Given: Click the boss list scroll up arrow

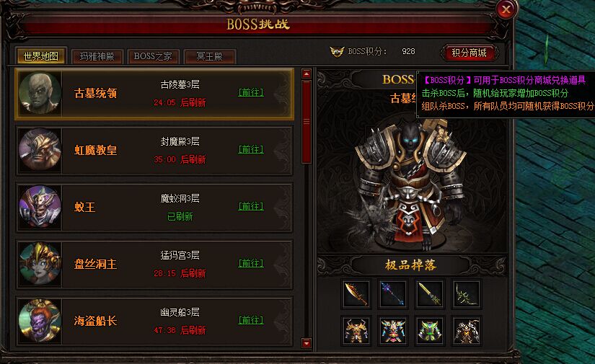Looking at the screenshot, I should click(x=307, y=74).
